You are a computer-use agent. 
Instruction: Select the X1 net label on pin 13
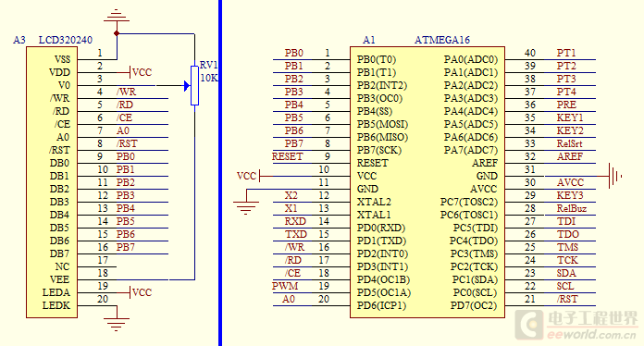291,208
